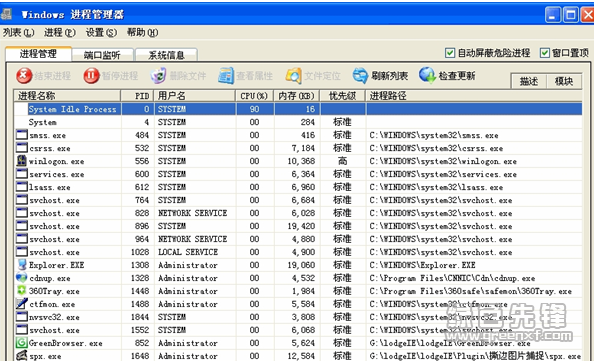This screenshot has height=361, width=594.
Task: Minimize the Windows 进程管理器 window
Action: pos(553,15)
